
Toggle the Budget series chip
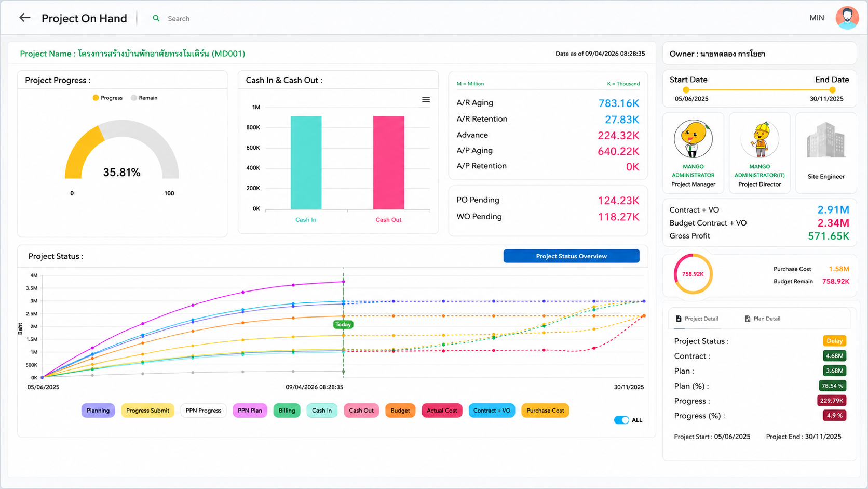(400, 411)
